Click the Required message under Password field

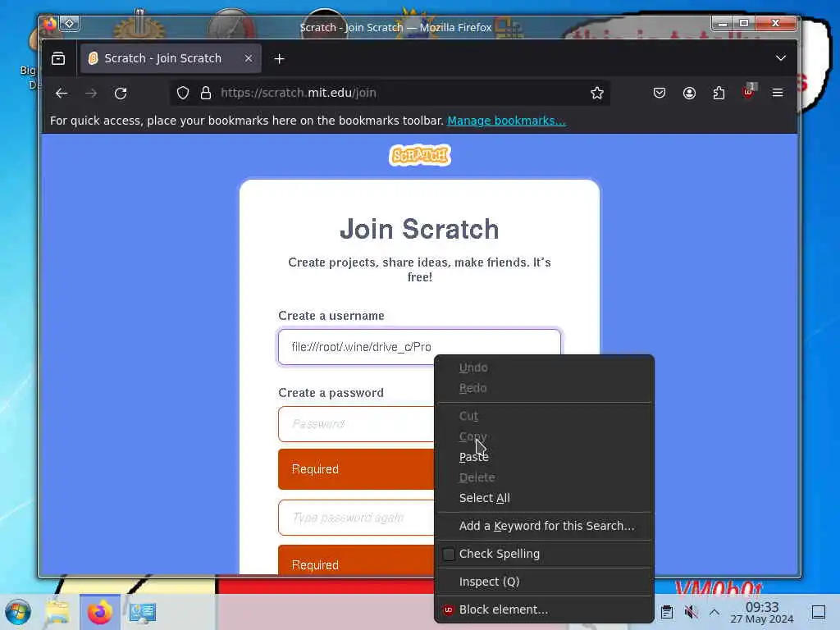click(x=356, y=469)
